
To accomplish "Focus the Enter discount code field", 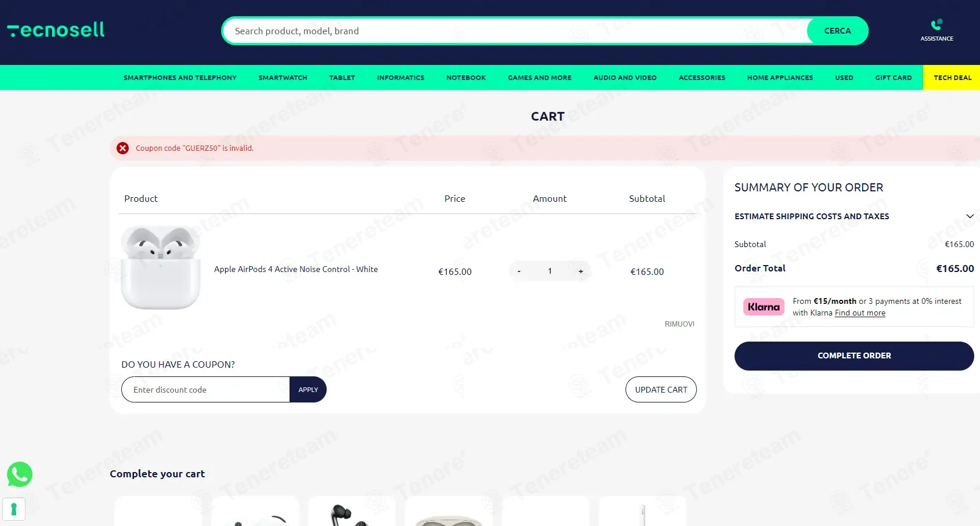I will coord(206,390).
